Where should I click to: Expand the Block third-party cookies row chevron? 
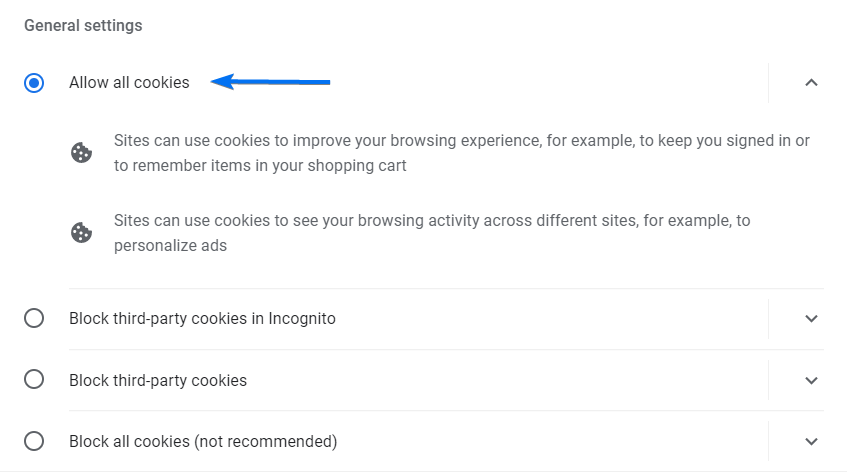811,380
